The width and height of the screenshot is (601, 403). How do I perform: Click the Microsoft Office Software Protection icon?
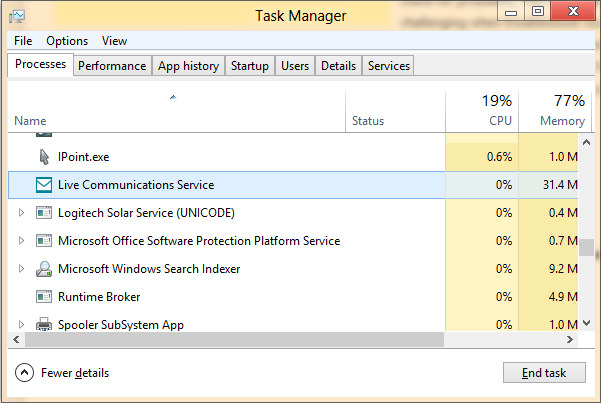[x=44, y=241]
